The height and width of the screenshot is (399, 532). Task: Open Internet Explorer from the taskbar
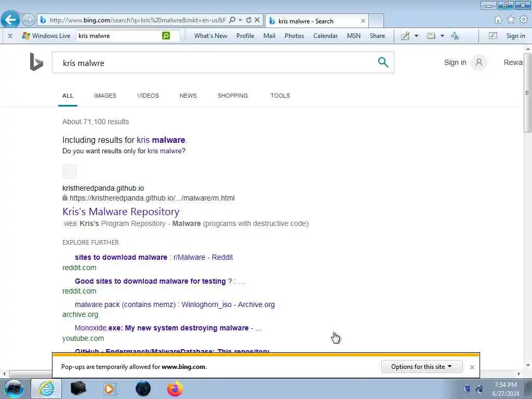pos(46,389)
